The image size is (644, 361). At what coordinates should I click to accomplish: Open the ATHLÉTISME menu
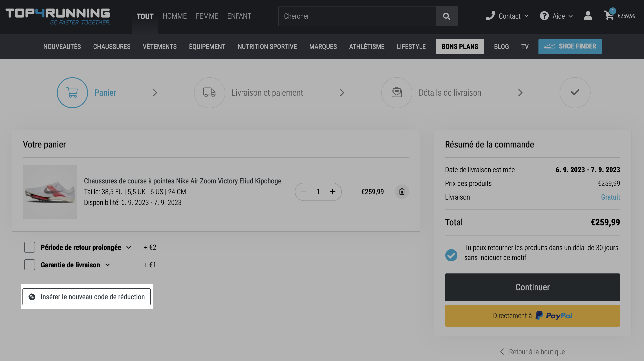[x=367, y=46]
